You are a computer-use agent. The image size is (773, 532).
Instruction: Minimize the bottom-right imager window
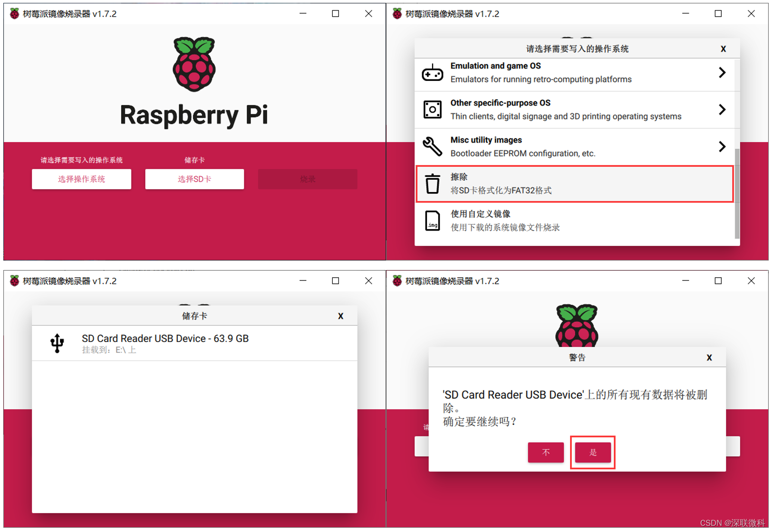[686, 281]
